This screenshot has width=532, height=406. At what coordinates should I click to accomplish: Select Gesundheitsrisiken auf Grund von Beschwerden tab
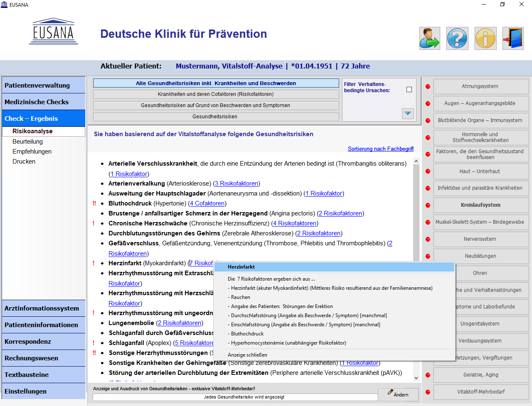pyautogui.click(x=216, y=105)
